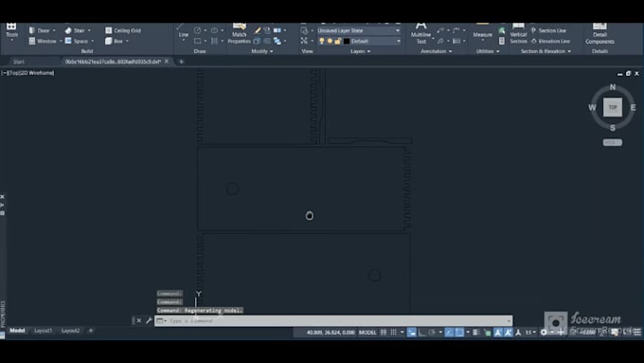644x363 pixels.
Task: Toggle layer freeze sun icon
Action: pos(330,41)
